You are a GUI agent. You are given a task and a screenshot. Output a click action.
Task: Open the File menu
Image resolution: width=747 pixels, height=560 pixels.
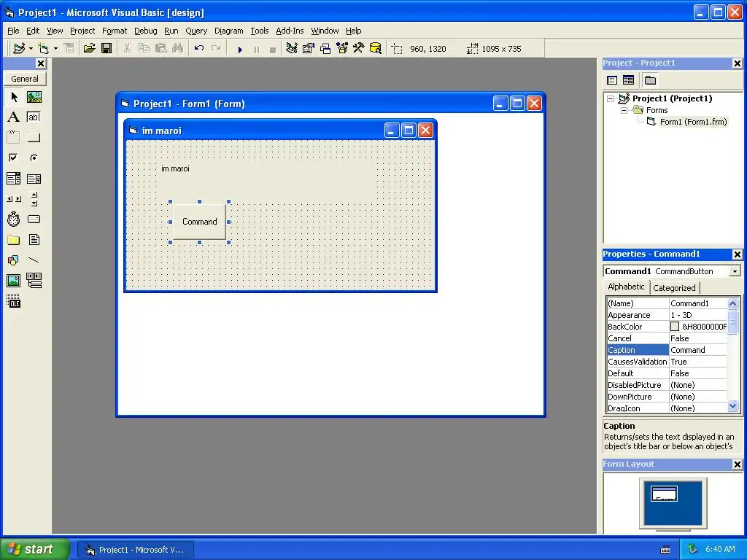pos(13,31)
